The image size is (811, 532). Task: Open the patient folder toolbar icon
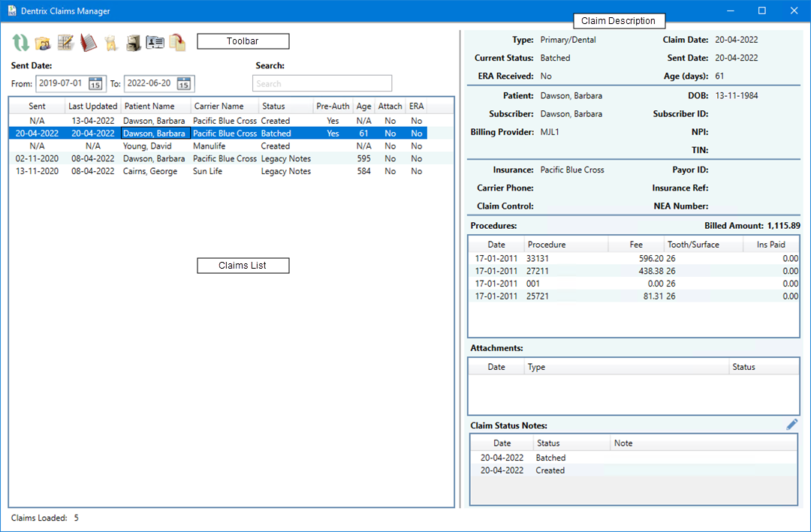coord(43,43)
